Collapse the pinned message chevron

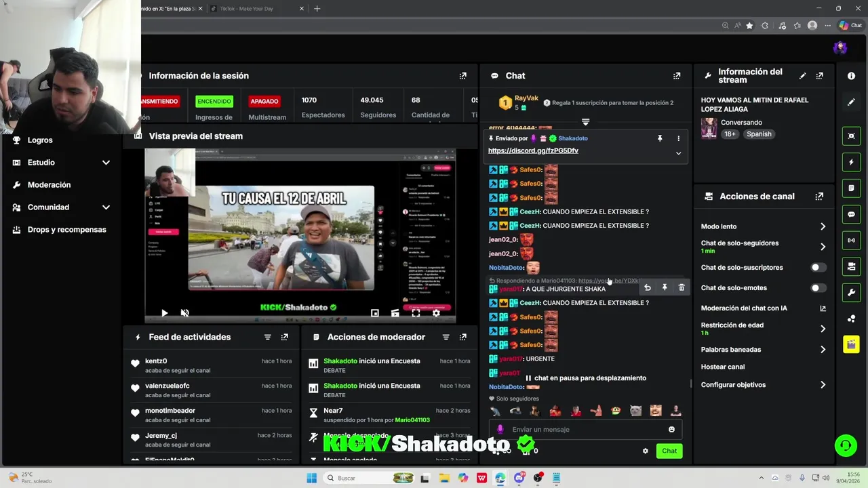coord(678,153)
